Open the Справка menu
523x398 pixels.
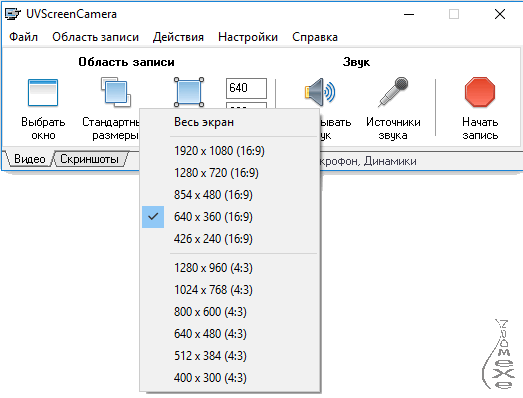click(x=315, y=37)
